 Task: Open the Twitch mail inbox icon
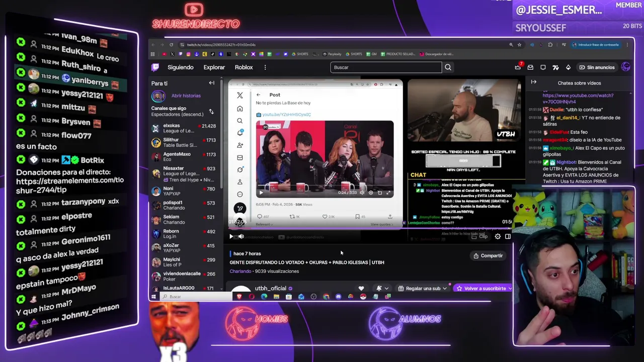[530, 67]
